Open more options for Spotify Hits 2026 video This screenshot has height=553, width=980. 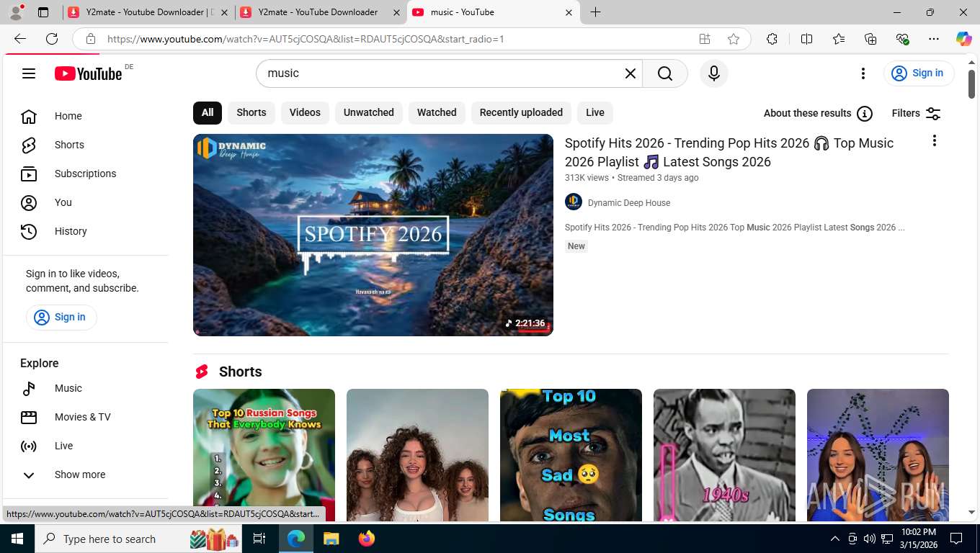pyautogui.click(x=934, y=140)
